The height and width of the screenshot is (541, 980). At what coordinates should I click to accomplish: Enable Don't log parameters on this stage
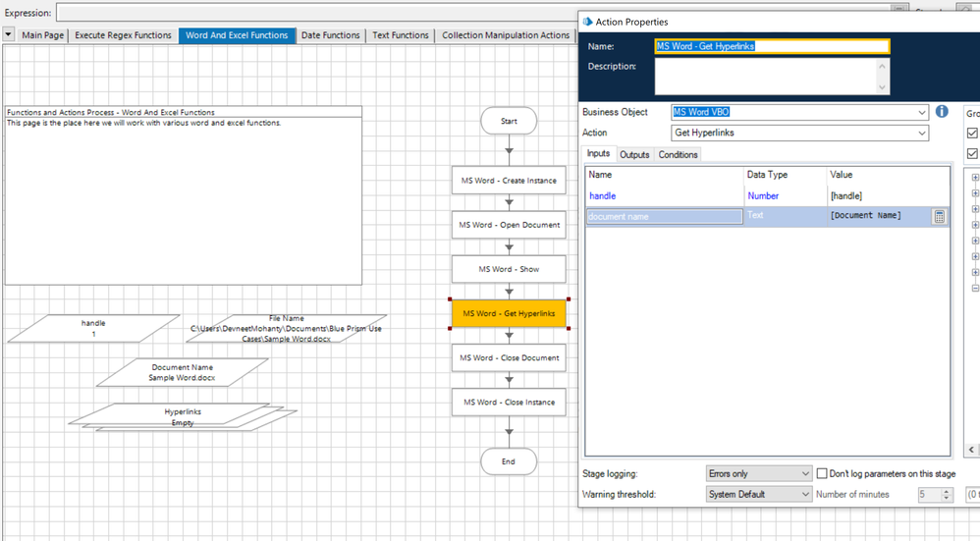(823, 474)
